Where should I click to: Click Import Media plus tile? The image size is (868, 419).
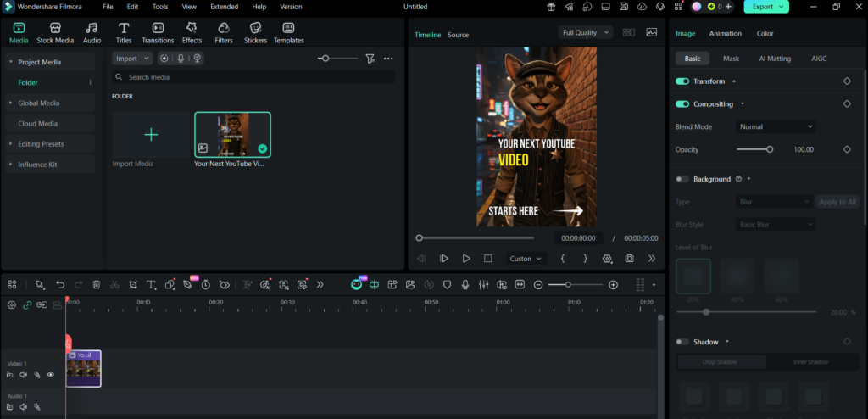pyautogui.click(x=151, y=135)
